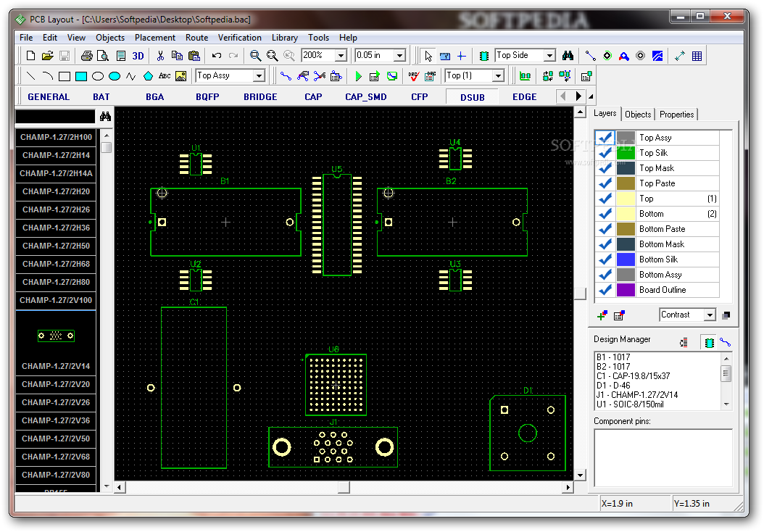Image resolution: width=764 pixels, height=532 pixels.
Task: Open the 0.05 in grid dropdown
Action: 400,56
